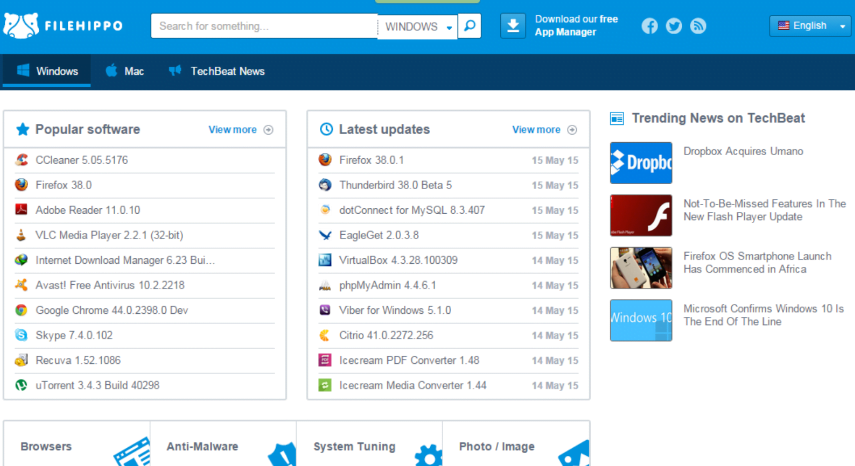This screenshot has height=466, width=855.
Task: Open the English language dropdown
Action: click(x=810, y=26)
